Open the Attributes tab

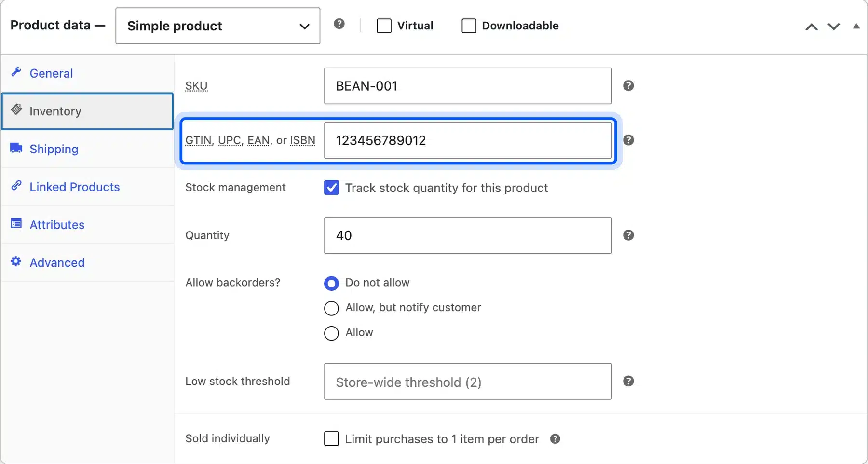coord(87,225)
